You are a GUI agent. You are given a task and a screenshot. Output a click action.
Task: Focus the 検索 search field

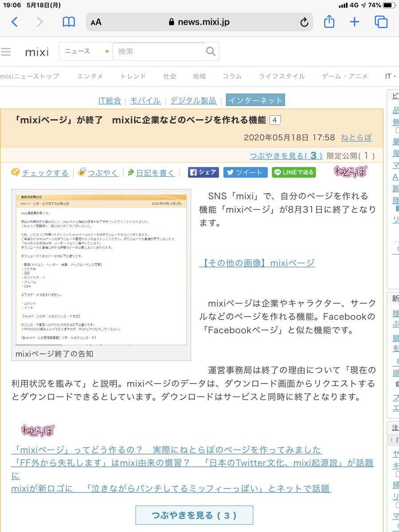pos(159,51)
